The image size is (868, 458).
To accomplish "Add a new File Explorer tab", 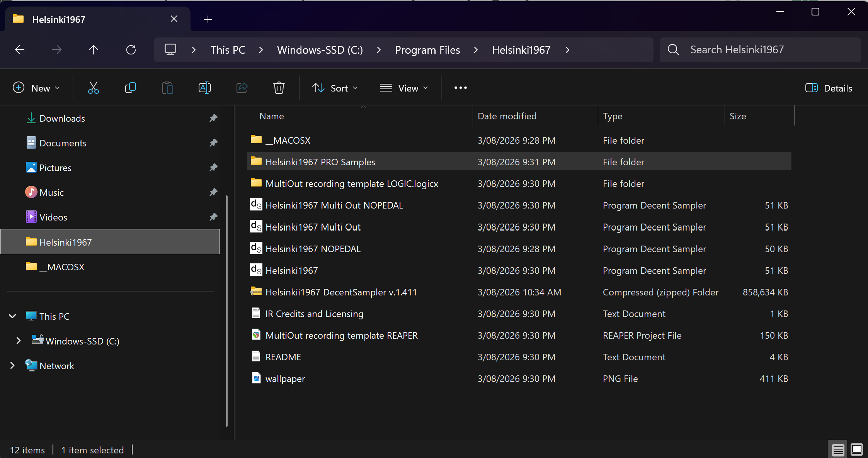I will tap(208, 19).
